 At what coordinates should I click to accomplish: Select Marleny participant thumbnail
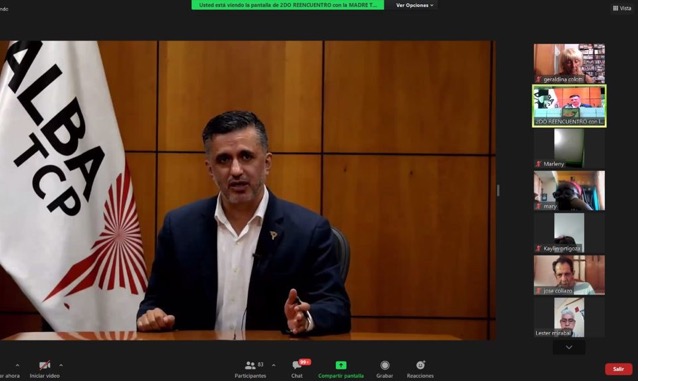[569, 148]
